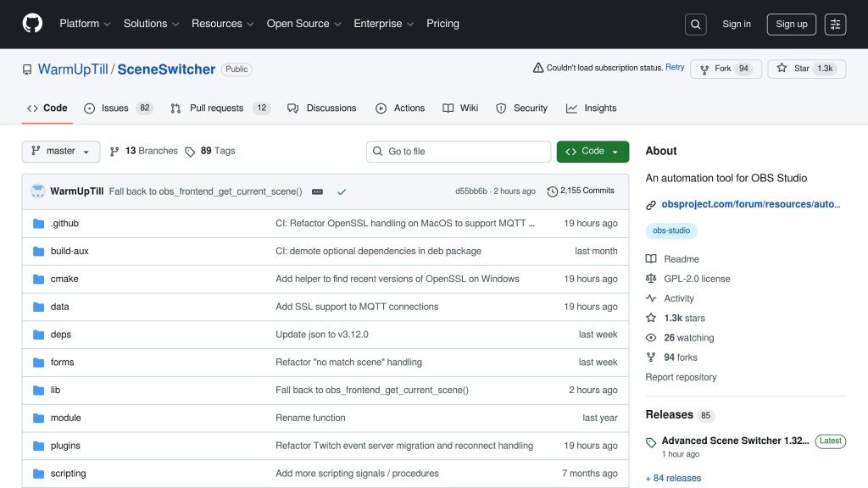
Task: Retry loading subscription status
Action: pos(675,67)
